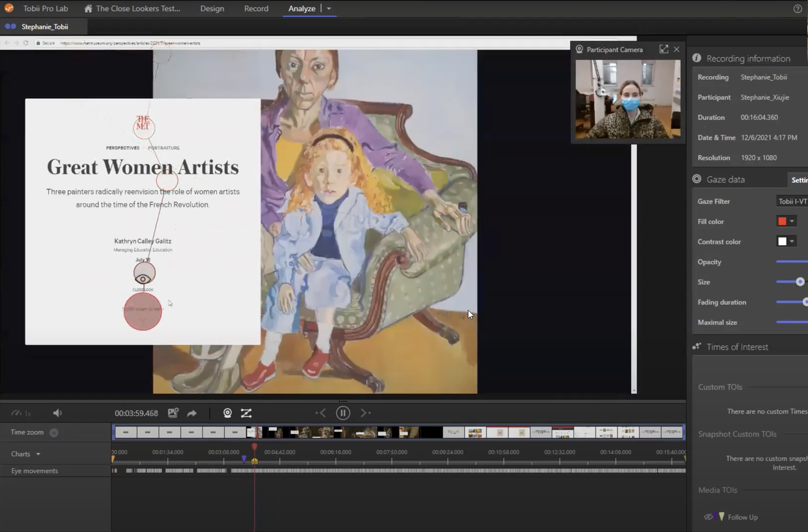Select the red playhead marker on timeline

coord(255,446)
